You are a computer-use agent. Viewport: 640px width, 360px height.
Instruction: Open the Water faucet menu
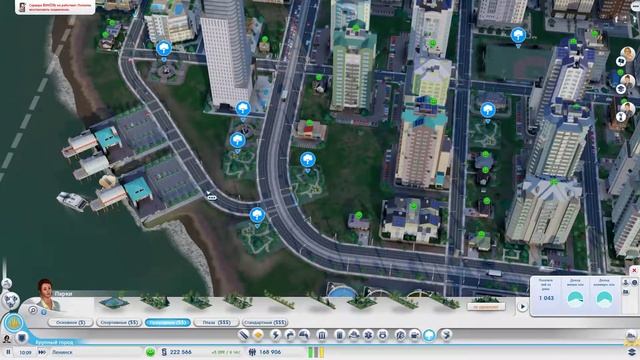coord(290,335)
